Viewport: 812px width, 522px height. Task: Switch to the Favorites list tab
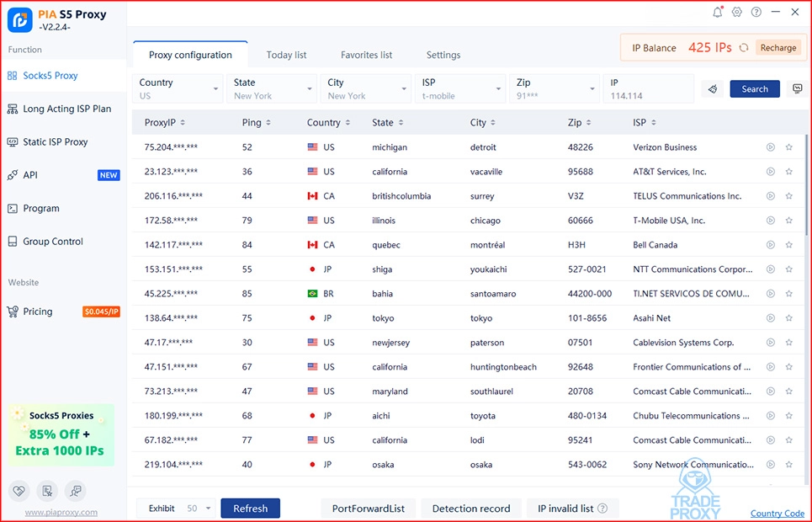click(366, 55)
